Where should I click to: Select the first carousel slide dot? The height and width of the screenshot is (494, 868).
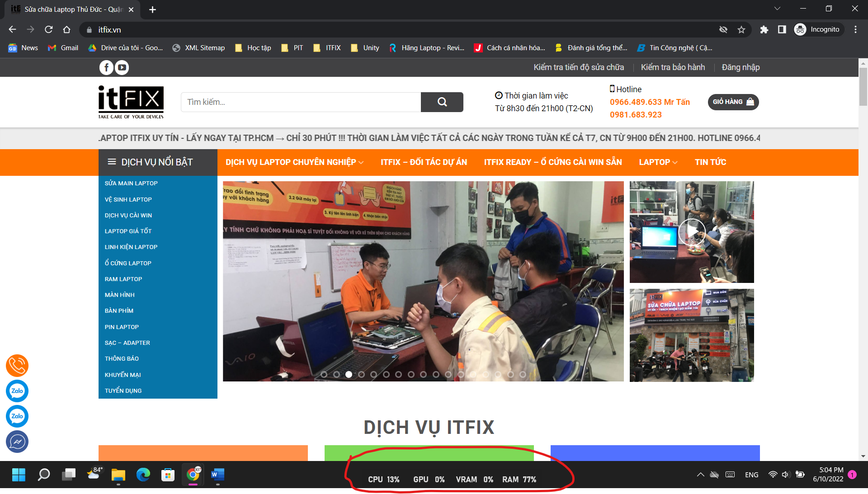point(324,374)
